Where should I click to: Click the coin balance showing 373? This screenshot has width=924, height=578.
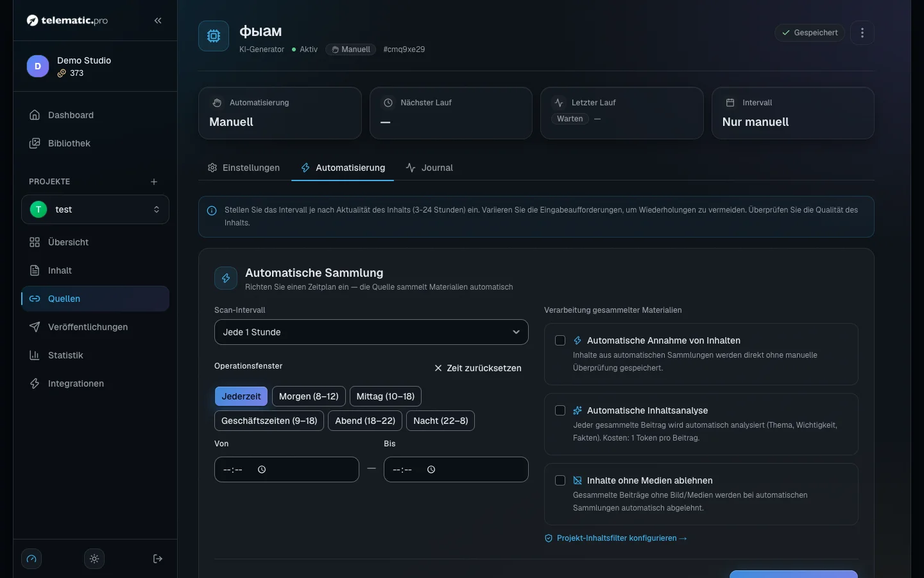(x=71, y=73)
